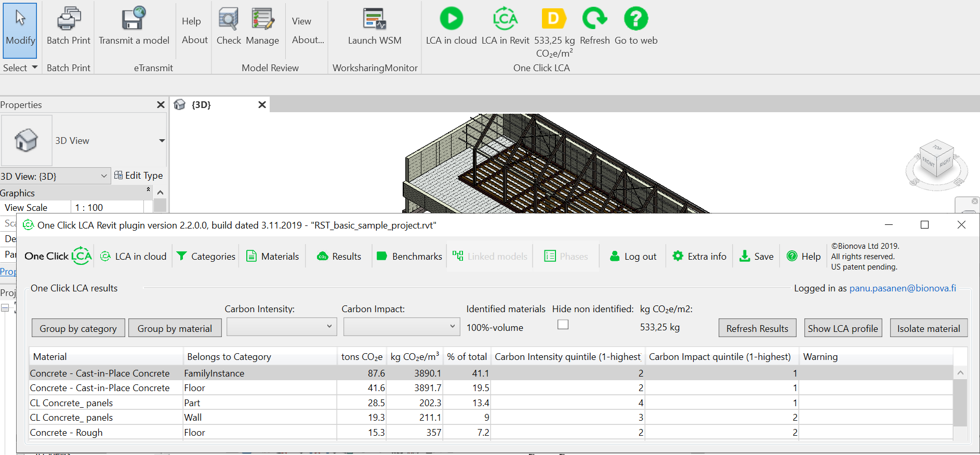Run LCA in Revit ribbon icon
Image resolution: width=980 pixels, height=455 pixels.
tap(505, 26)
